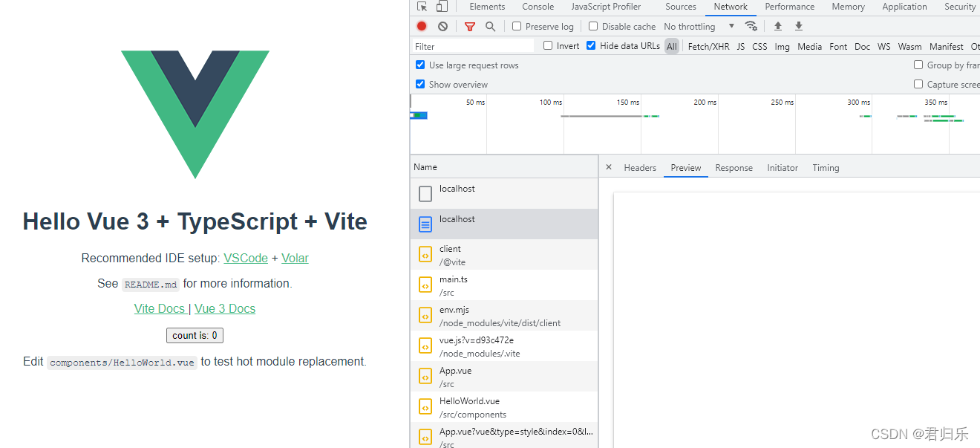Screen dimensions: 980x448
Task: Switch to the Sources panel
Action: [x=681, y=7]
